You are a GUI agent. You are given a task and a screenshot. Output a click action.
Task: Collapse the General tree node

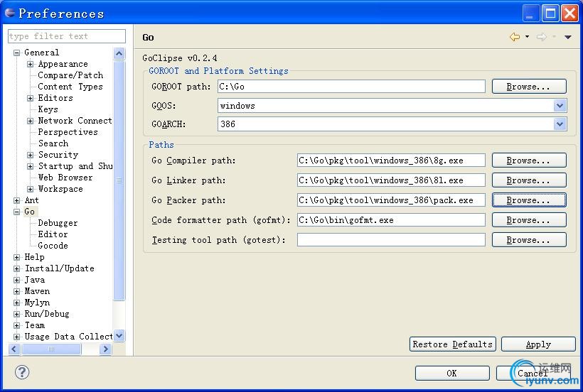pos(17,53)
